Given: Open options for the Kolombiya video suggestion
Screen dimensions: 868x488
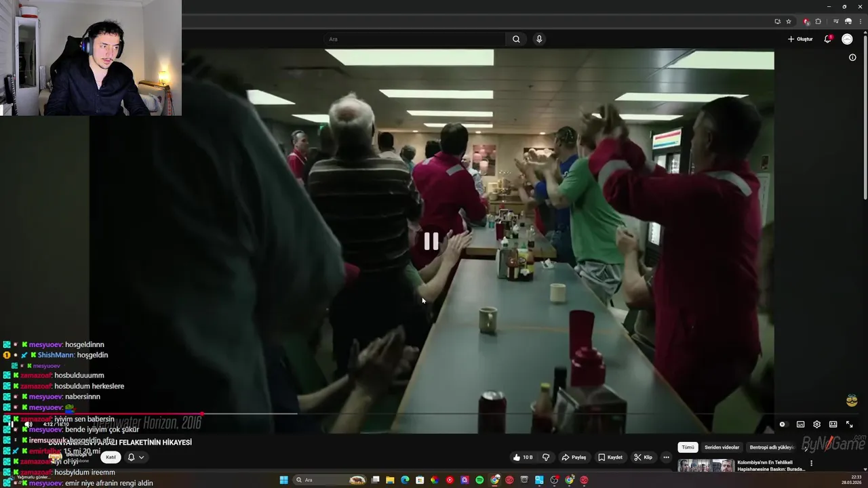Looking at the screenshot, I should [811, 464].
